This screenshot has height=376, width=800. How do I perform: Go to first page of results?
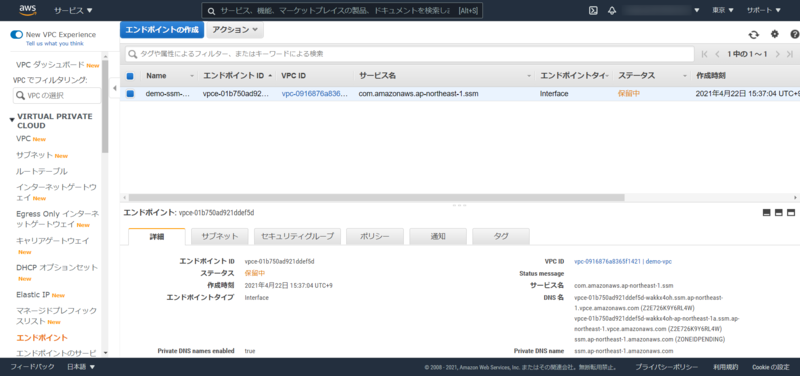point(705,54)
